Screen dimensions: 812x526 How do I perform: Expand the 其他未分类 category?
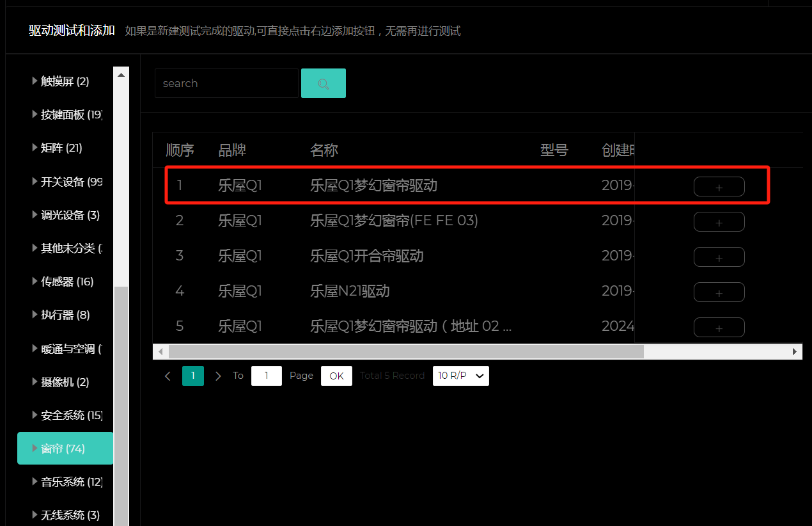(35, 248)
